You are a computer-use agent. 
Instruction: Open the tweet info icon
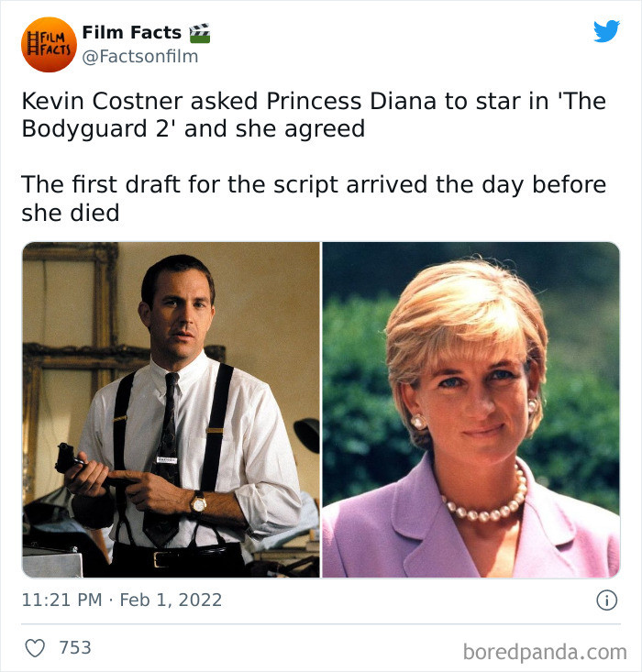coord(605,601)
